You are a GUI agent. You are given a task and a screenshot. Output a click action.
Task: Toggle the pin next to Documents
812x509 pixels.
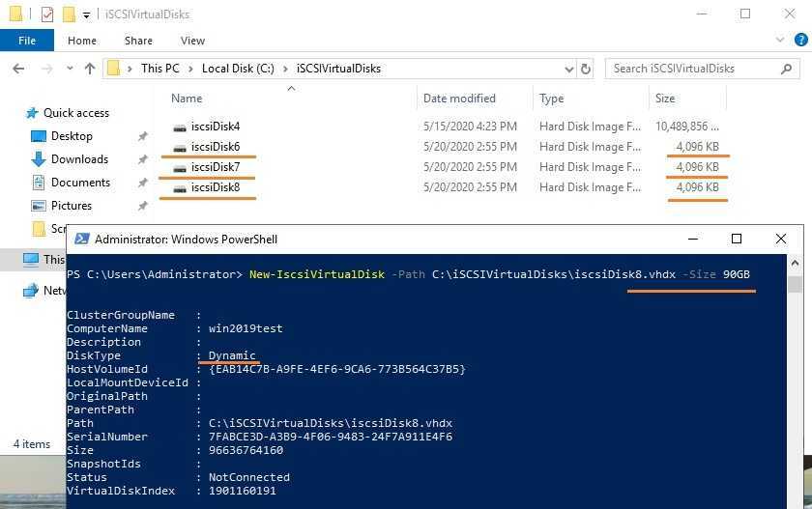pyautogui.click(x=142, y=183)
